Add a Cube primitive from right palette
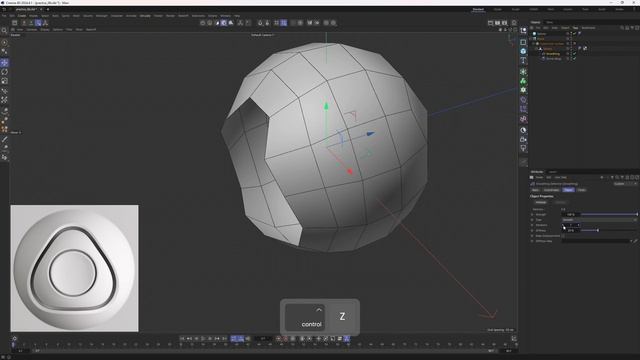The image size is (640, 360). click(x=523, y=51)
